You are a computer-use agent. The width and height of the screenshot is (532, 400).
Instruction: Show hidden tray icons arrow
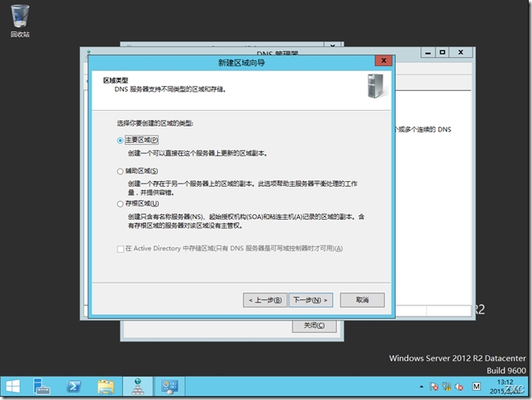pos(421,387)
